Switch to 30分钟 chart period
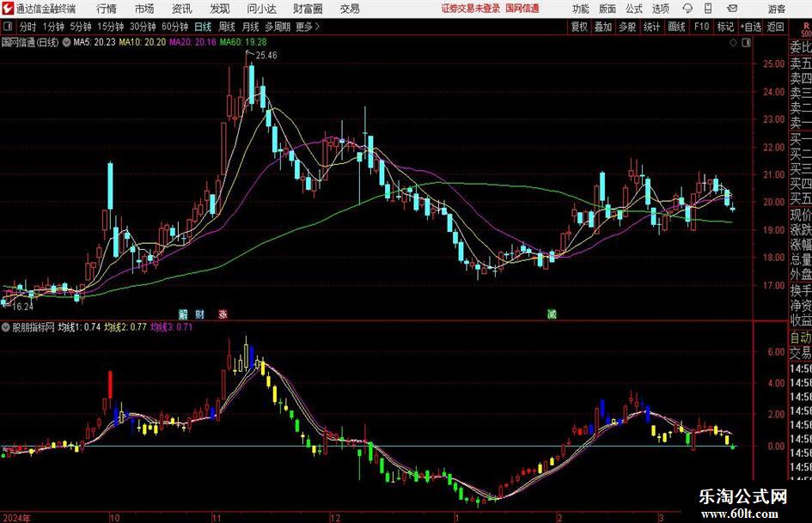Viewport: 812px width, 523px height. [143, 27]
